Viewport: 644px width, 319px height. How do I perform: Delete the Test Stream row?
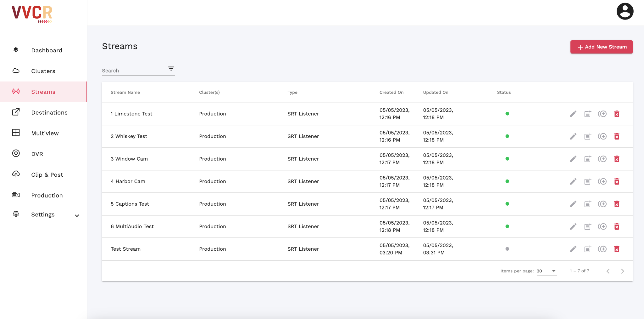tap(617, 249)
